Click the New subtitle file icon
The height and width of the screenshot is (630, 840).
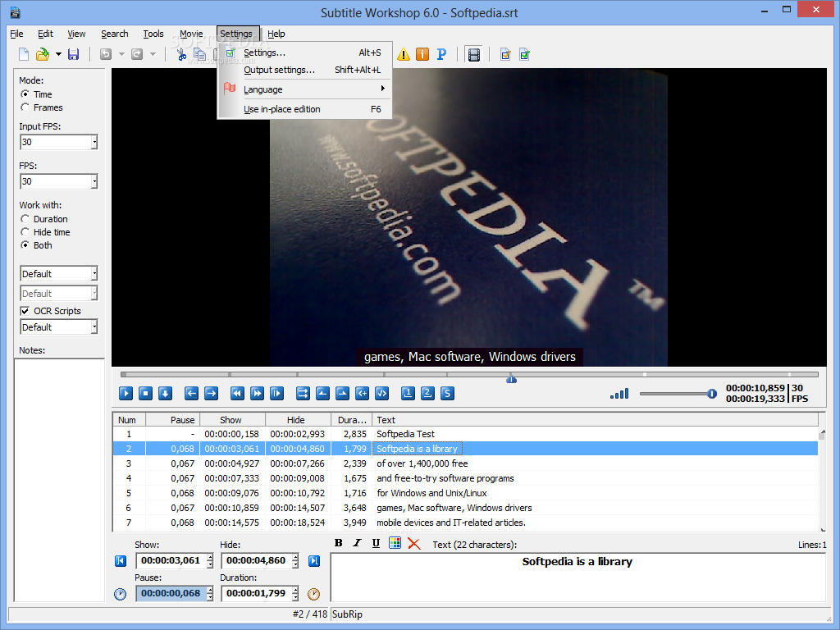pyautogui.click(x=24, y=54)
